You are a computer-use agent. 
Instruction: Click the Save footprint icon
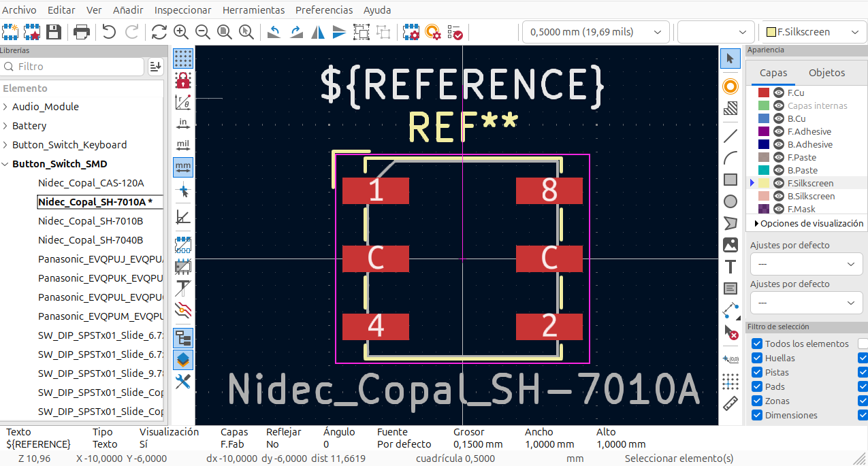tap(54, 32)
